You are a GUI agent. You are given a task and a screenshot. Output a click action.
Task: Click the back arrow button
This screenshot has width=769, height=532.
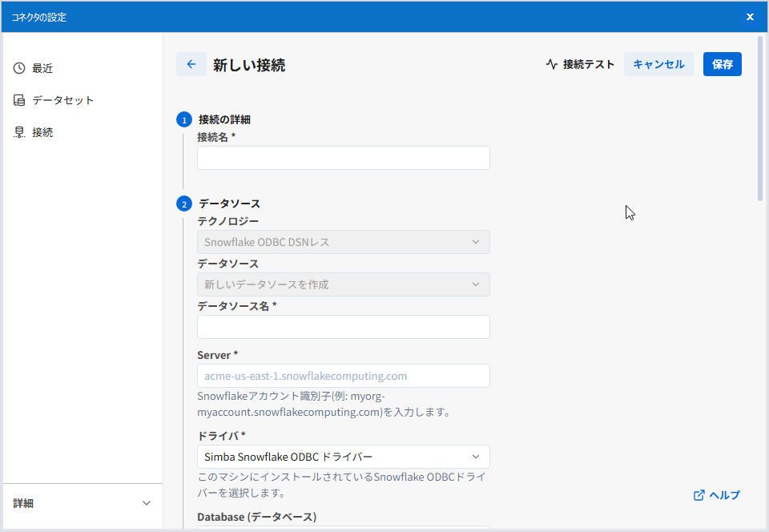[x=191, y=64]
